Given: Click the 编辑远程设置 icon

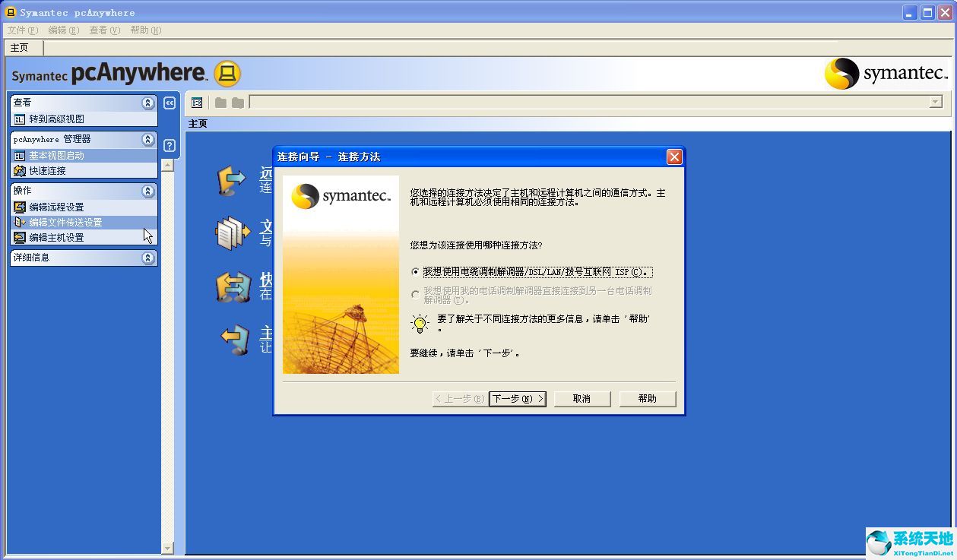Looking at the screenshot, I should click(x=20, y=207).
